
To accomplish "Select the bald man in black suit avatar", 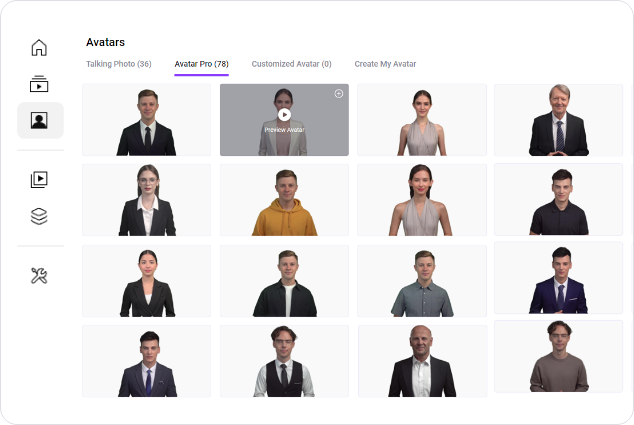I will [421, 361].
